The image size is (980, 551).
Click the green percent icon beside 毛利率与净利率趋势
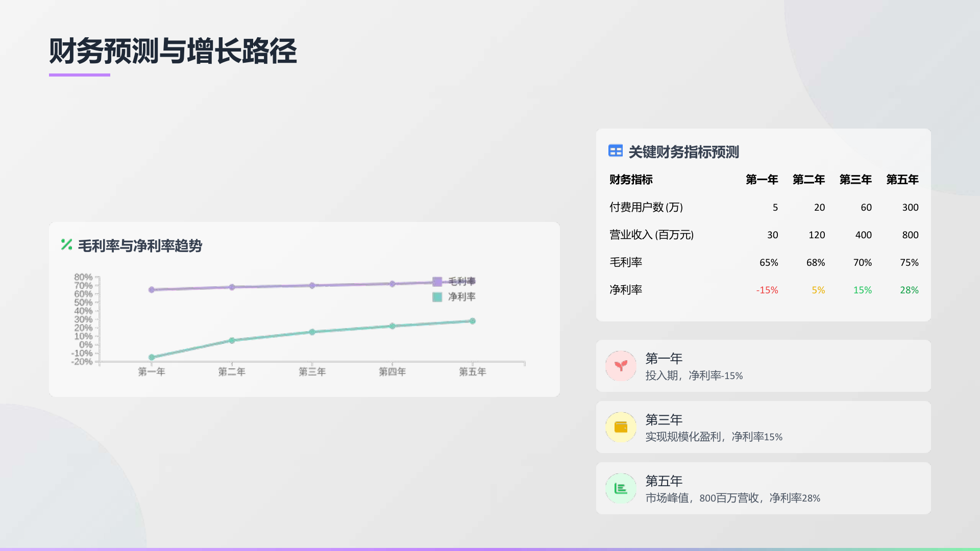(66, 245)
